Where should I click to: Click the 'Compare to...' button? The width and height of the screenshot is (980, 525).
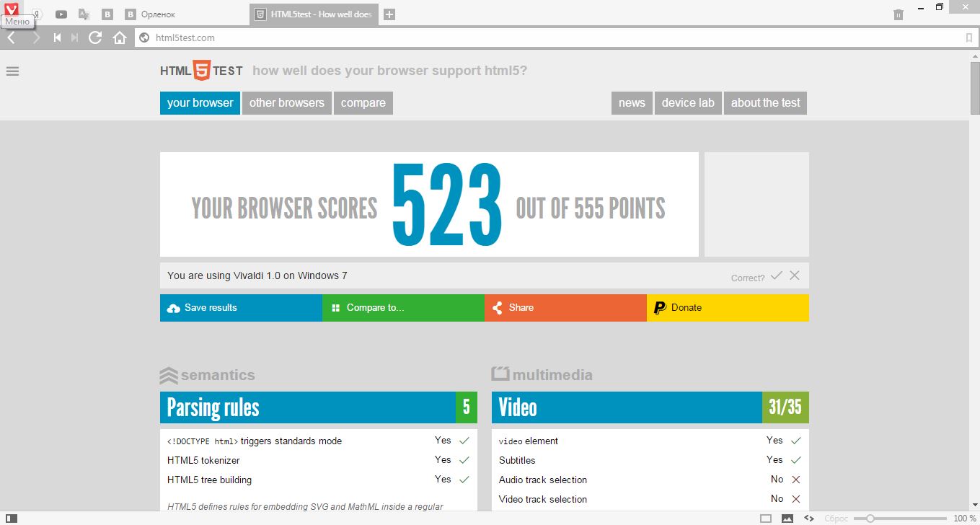point(403,308)
